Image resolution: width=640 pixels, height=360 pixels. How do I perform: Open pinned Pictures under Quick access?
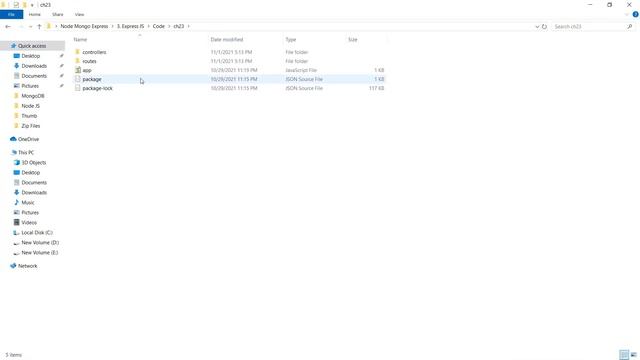point(30,86)
